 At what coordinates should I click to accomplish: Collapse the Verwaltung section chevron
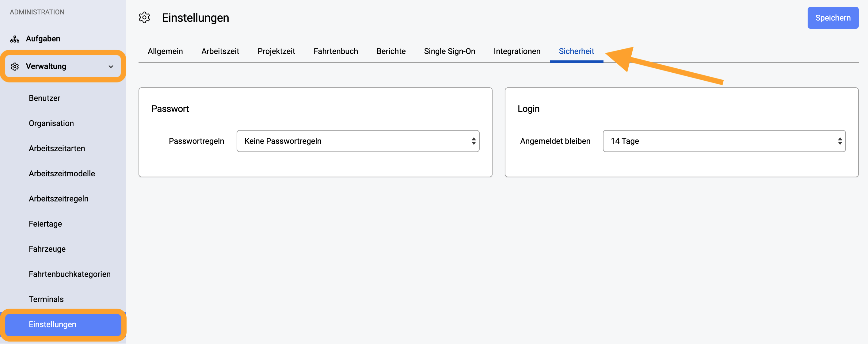point(111,66)
